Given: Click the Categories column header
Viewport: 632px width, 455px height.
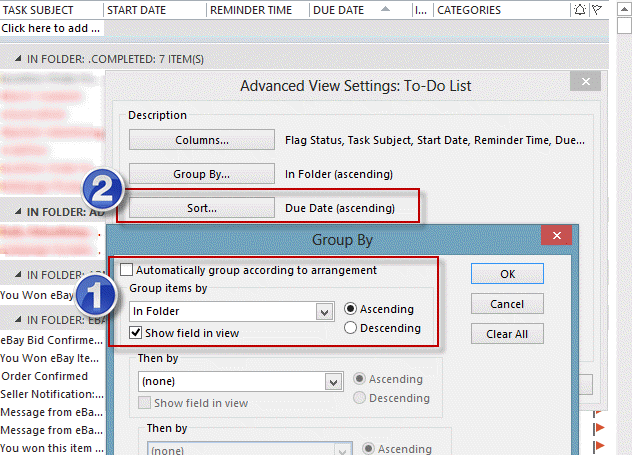Looking at the screenshot, I should pyautogui.click(x=502, y=10).
